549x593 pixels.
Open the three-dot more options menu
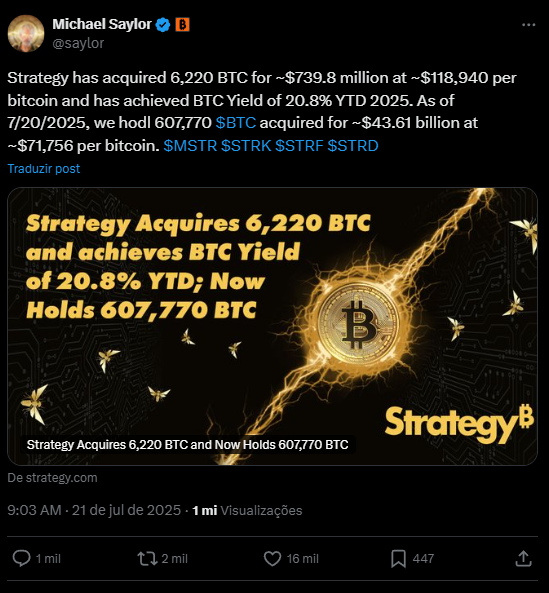528,25
